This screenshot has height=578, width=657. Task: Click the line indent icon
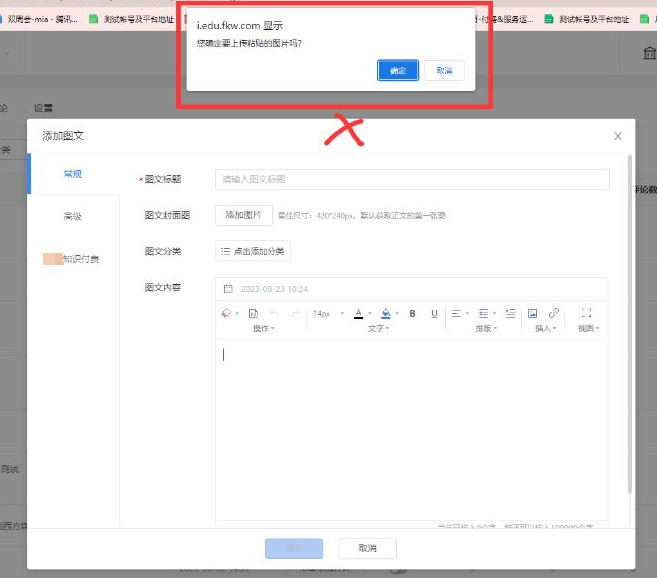pyautogui.click(x=511, y=313)
